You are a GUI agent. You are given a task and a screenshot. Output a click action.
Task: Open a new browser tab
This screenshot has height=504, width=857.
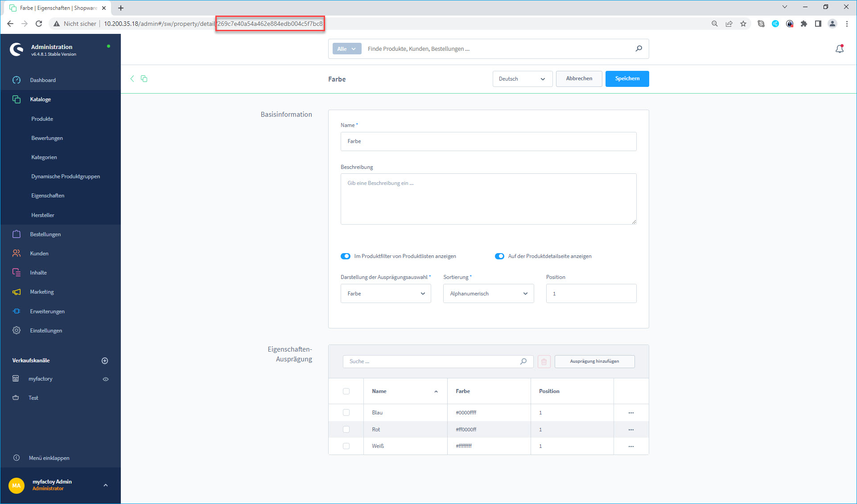coord(121,8)
